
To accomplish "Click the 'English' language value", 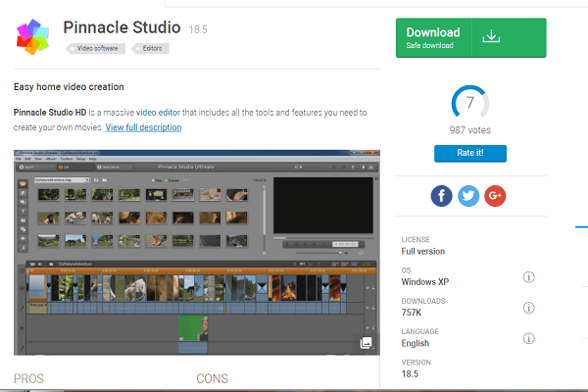I will coord(416,343).
